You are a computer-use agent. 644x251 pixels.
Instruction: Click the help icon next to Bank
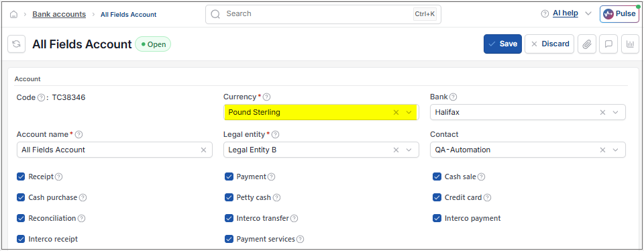(453, 97)
